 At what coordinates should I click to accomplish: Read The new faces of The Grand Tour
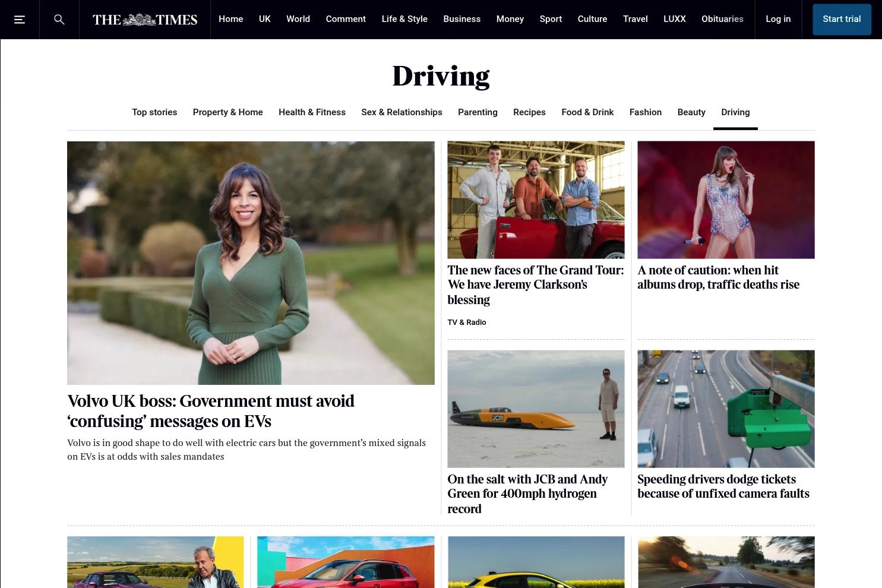[x=536, y=284]
